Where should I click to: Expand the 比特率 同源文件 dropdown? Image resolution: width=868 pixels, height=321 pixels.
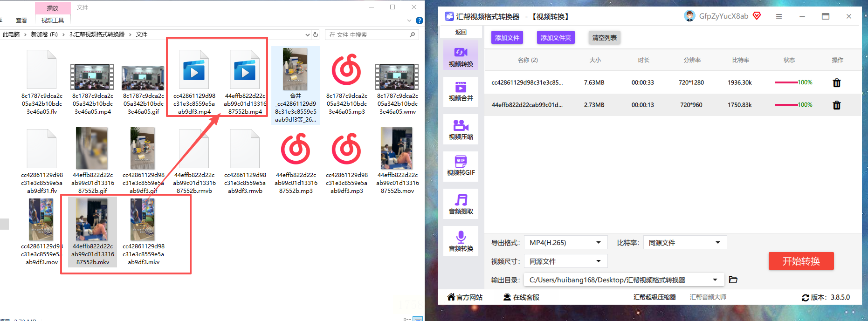(685, 243)
